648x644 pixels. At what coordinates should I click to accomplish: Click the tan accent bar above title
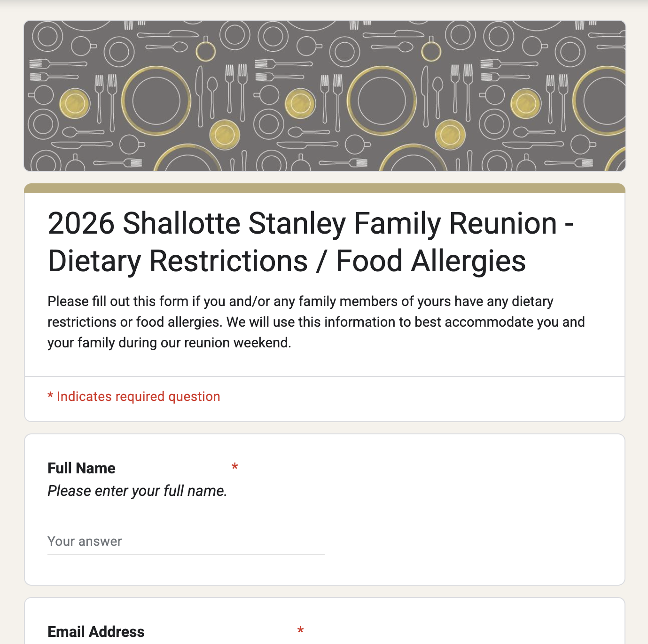point(325,188)
